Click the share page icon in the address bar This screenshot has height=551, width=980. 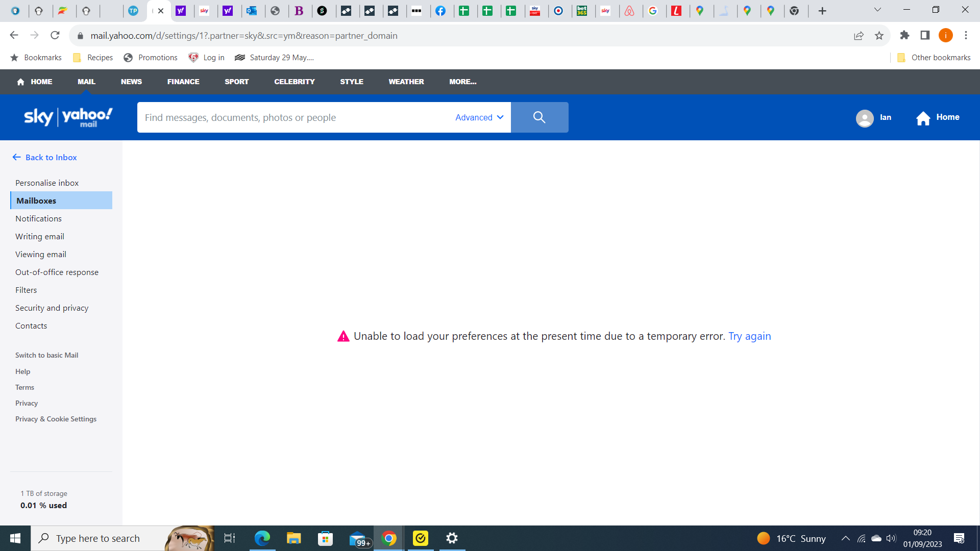coord(859,36)
